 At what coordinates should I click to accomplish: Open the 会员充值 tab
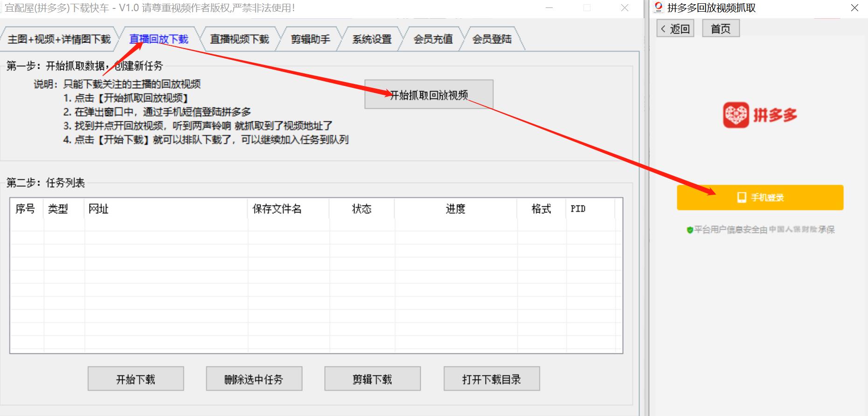(433, 39)
